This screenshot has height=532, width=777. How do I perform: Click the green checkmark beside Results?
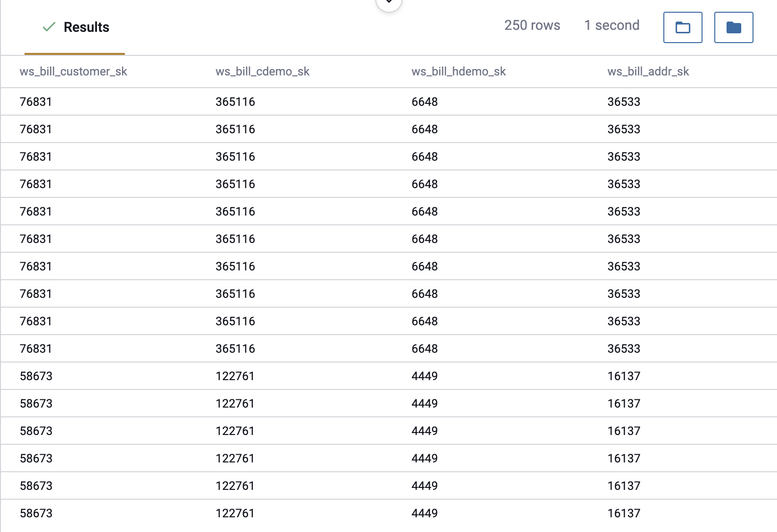(x=49, y=27)
